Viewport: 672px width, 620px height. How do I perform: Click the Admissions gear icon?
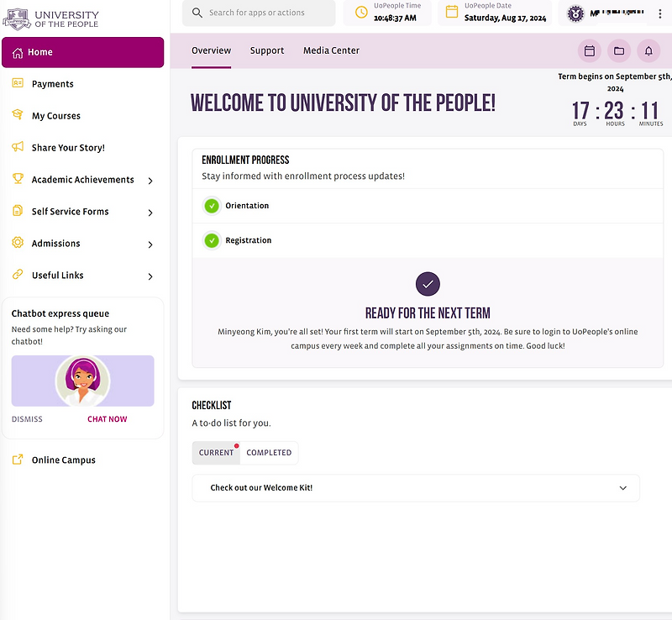click(18, 242)
